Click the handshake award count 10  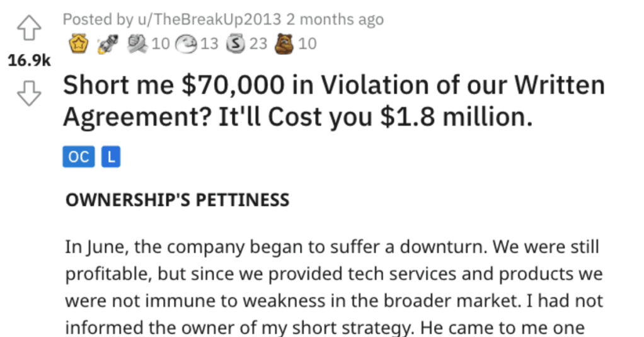pos(160,43)
